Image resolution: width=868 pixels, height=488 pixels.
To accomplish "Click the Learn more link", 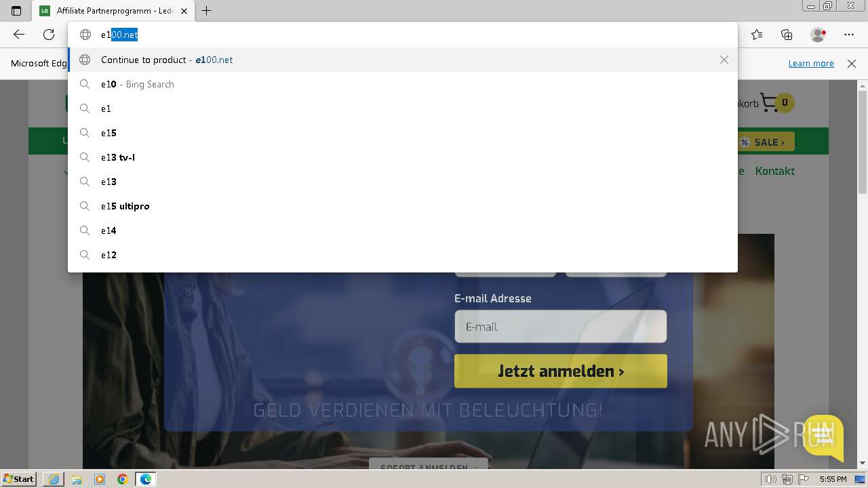I will (811, 63).
